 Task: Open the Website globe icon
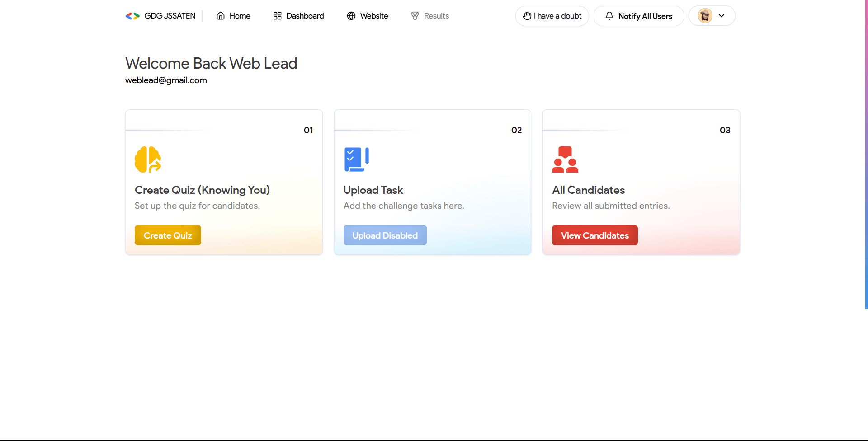point(351,16)
